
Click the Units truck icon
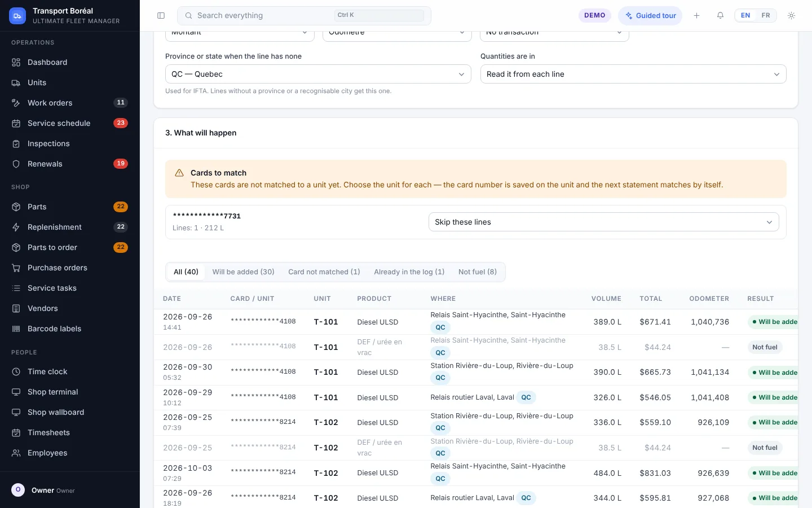click(16, 82)
